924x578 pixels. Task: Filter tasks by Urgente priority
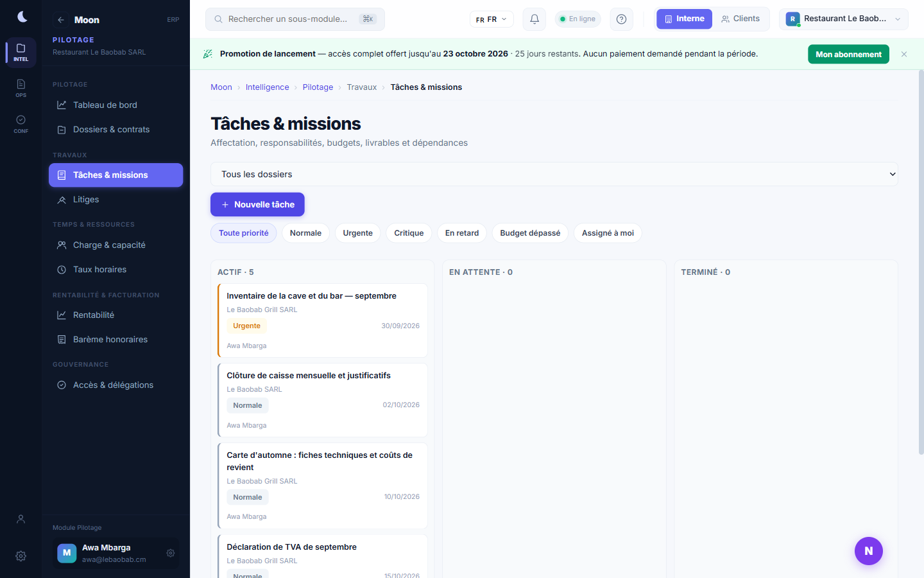(357, 233)
